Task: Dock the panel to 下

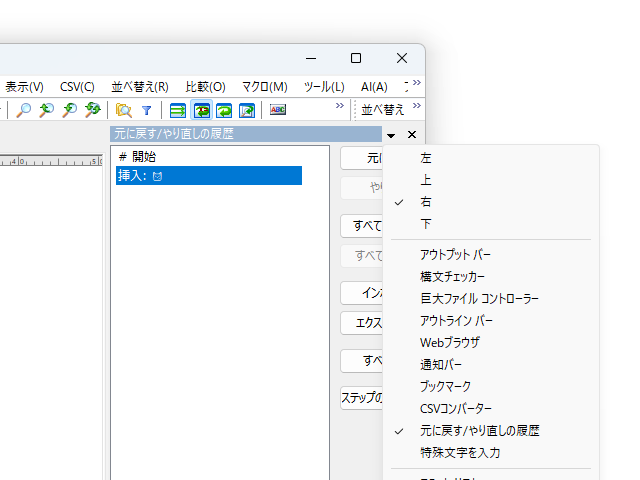Action: [x=491, y=224]
